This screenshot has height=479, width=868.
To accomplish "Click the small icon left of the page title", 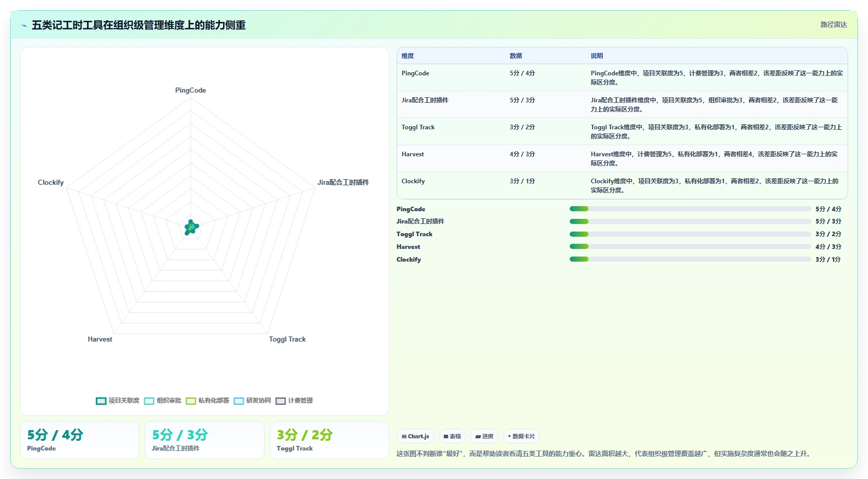I will [24, 25].
